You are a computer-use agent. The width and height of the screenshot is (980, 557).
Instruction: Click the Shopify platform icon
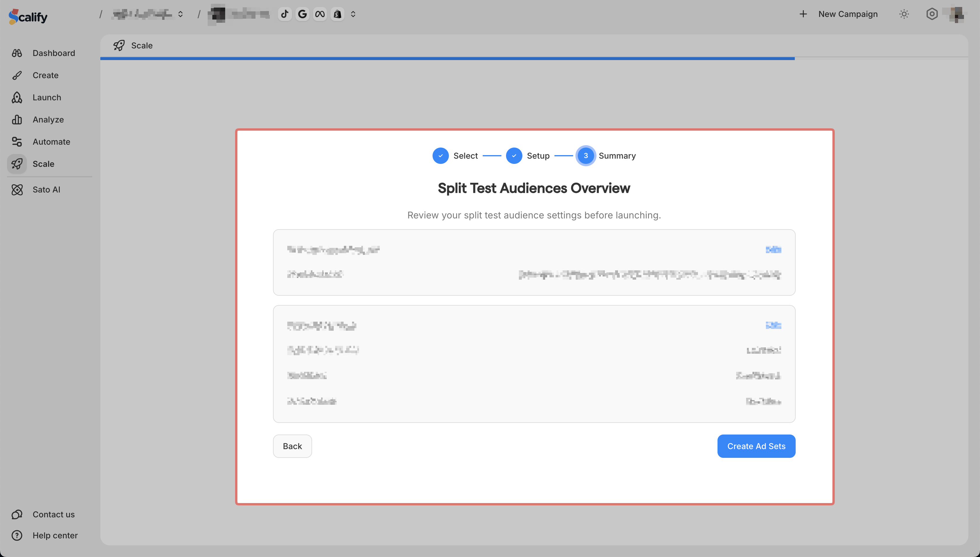(337, 14)
